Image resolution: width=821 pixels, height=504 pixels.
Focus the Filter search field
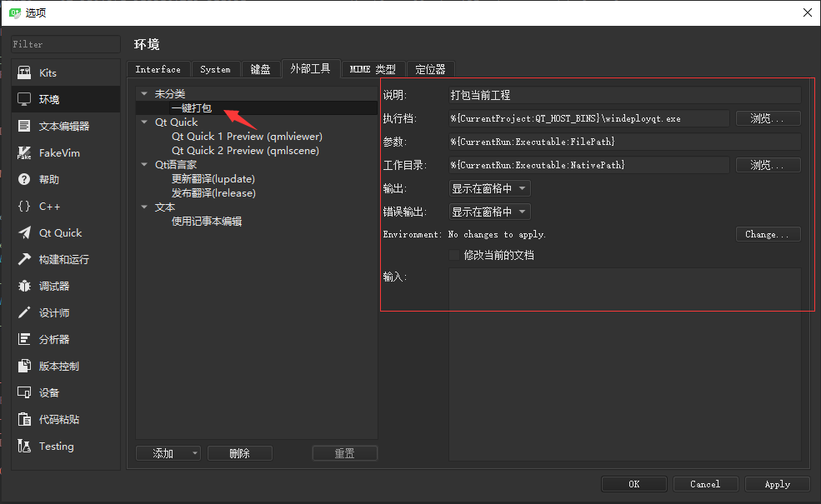tap(66, 44)
